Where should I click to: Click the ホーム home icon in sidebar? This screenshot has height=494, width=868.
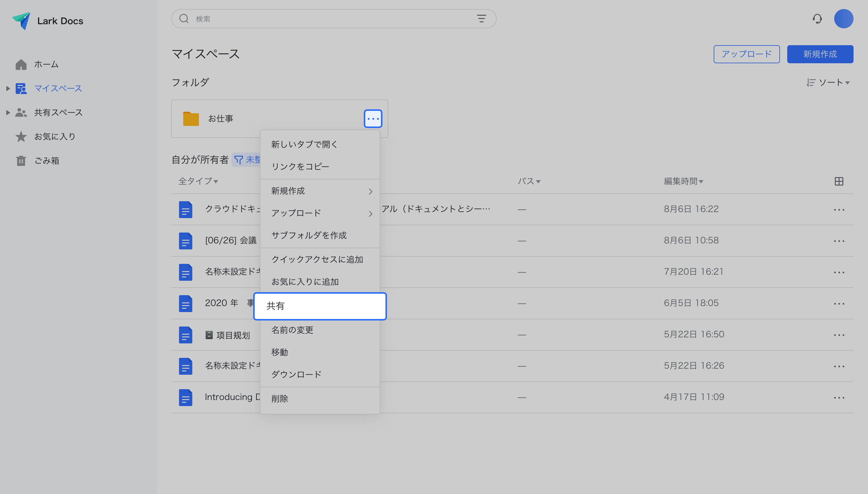point(21,64)
